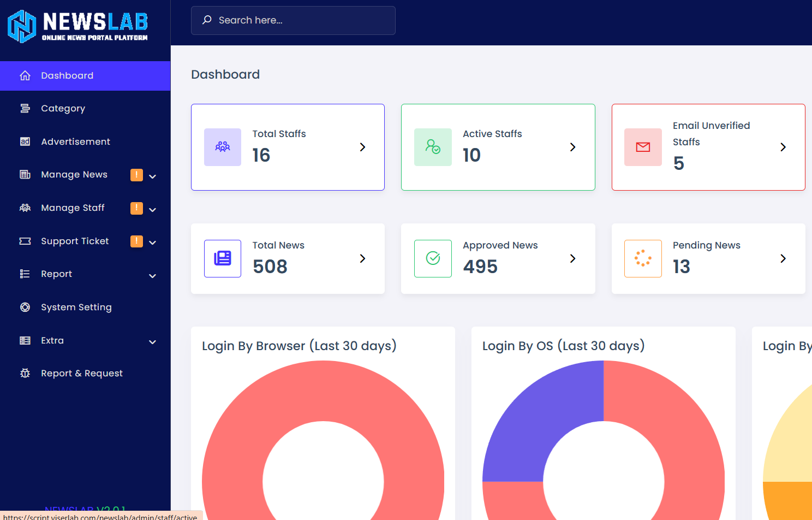Click the Active Staffs count 10
812x520 pixels.
472,155
